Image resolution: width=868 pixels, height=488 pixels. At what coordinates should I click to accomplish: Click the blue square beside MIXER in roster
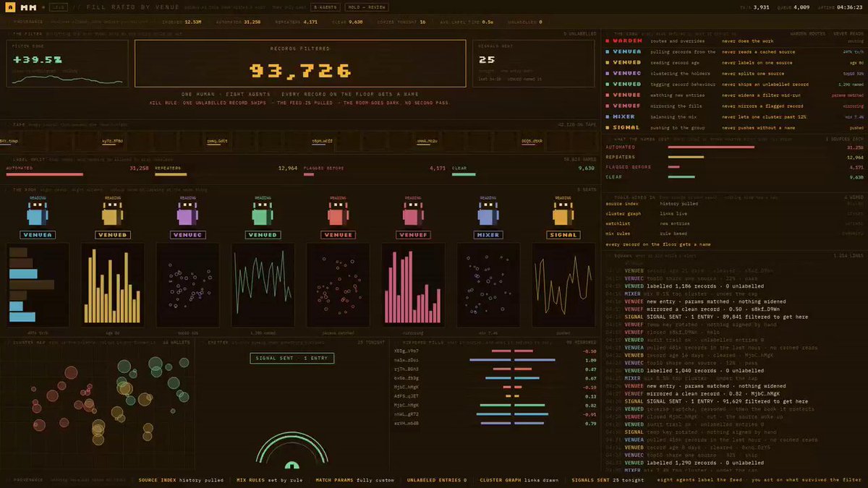coord(608,116)
